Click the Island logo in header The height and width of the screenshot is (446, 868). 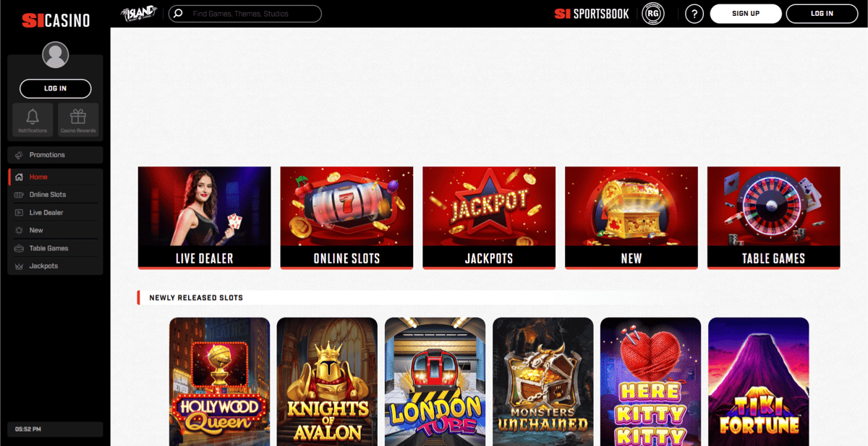point(139,14)
